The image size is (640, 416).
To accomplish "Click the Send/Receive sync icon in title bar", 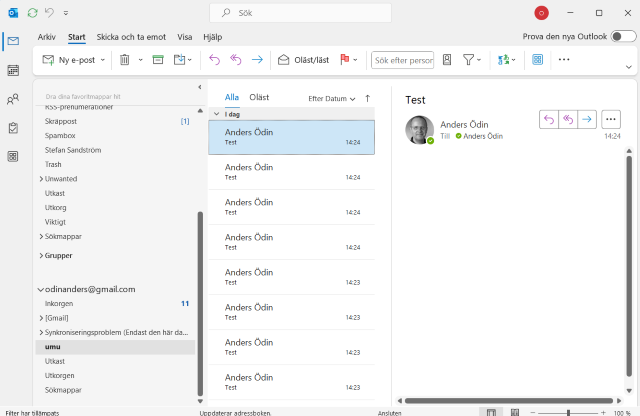I will (x=33, y=13).
